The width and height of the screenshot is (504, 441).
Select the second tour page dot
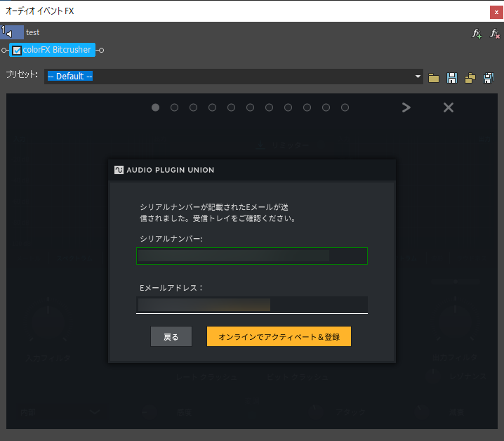pyautogui.click(x=175, y=107)
